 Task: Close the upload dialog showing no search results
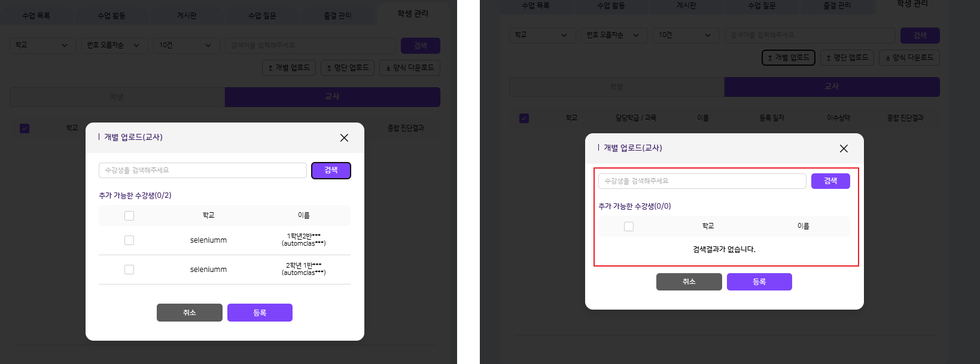click(x=844, y=148)
